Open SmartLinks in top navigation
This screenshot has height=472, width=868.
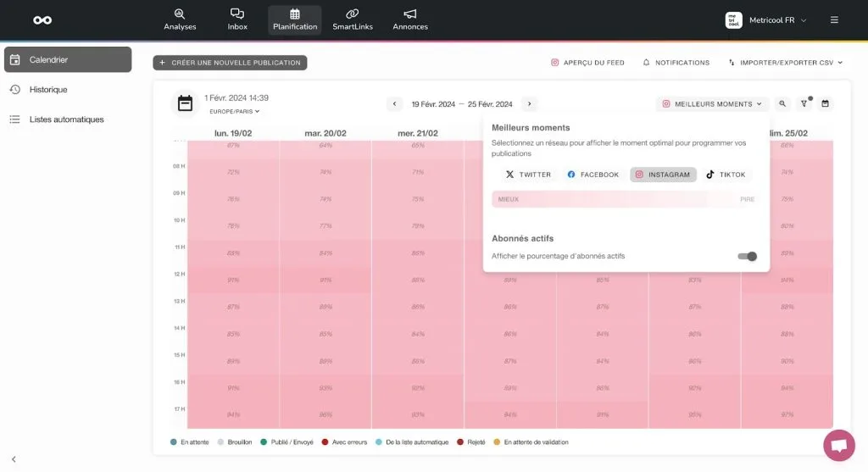(x=353, y=20)
